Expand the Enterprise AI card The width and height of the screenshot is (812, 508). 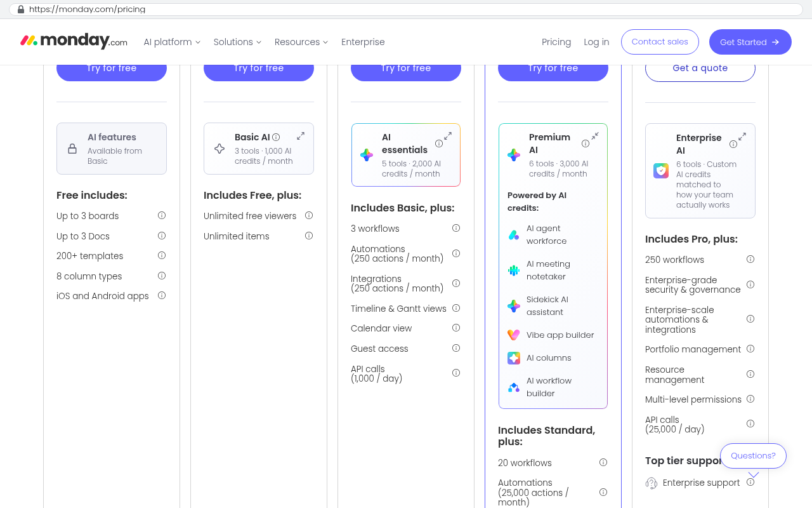[x=742, y=137]
